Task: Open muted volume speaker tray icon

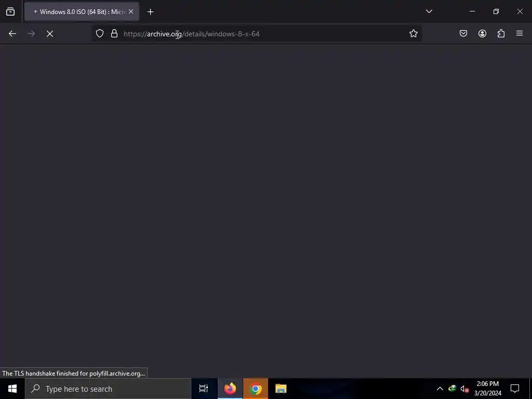Action: pos(465,389)
